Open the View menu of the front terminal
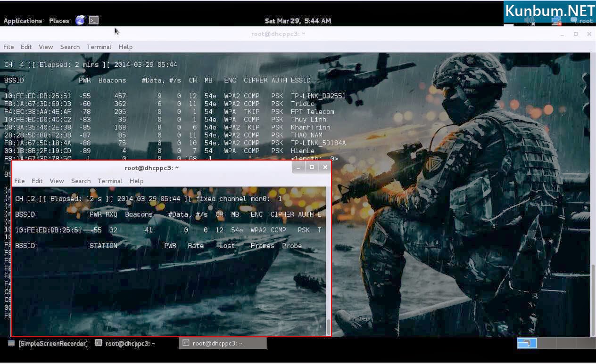The image size is (596, 364). 57,181
